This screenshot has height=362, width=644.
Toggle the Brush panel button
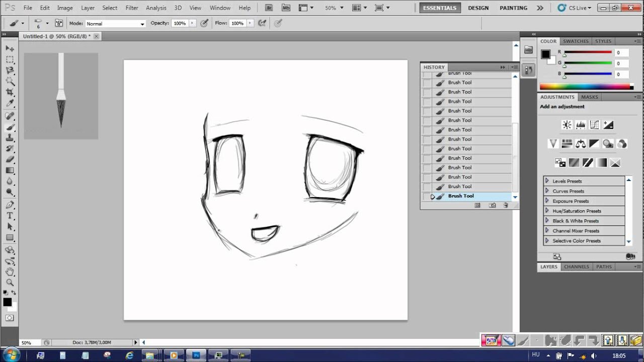tap(59, 23)
